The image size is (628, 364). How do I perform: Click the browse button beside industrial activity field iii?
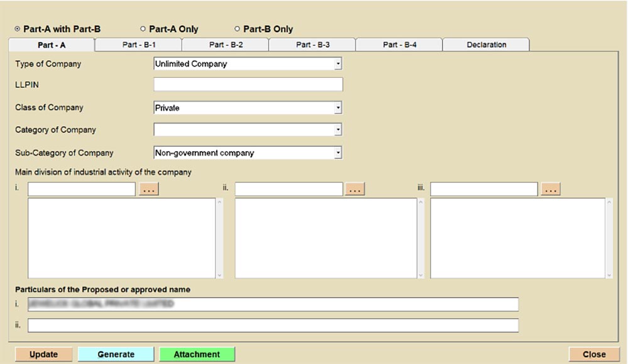click(550, 189)
